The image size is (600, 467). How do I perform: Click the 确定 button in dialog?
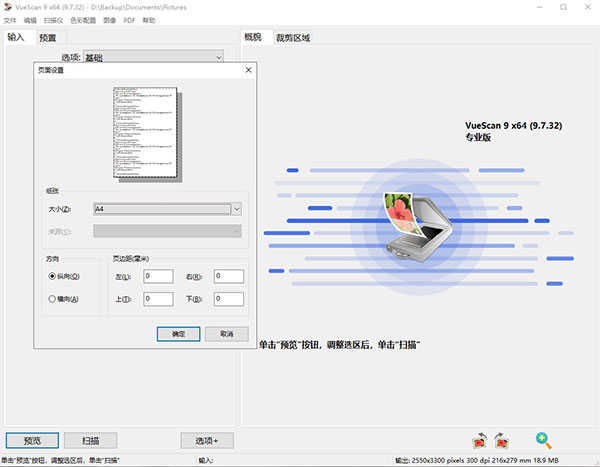pyautogui.click(x=178, y=334)
